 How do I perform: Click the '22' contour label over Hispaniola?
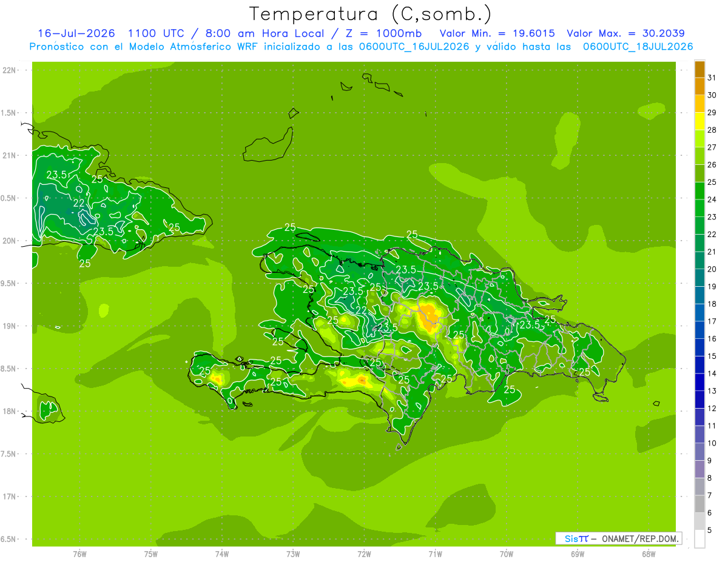tap(361, 310)
